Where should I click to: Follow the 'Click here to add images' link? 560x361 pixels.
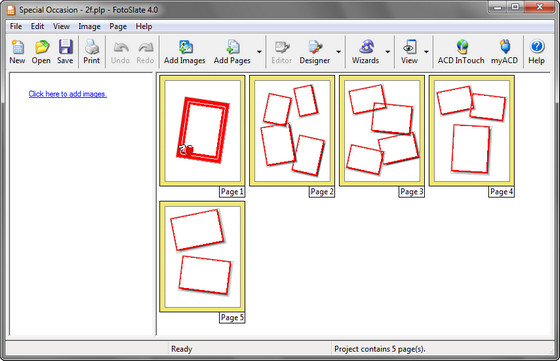click(68, 94)
